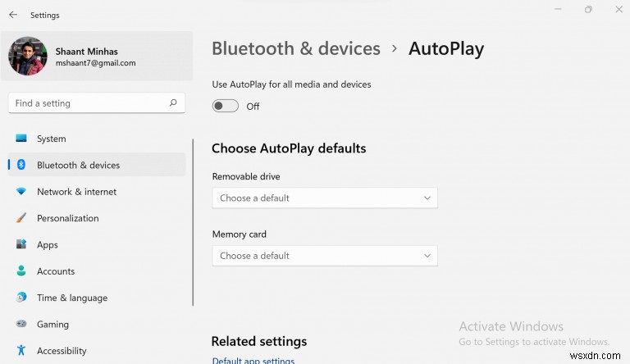Click the Accessibility figure icon
Screen dimensions: 630x364
(x=21, y=351)
